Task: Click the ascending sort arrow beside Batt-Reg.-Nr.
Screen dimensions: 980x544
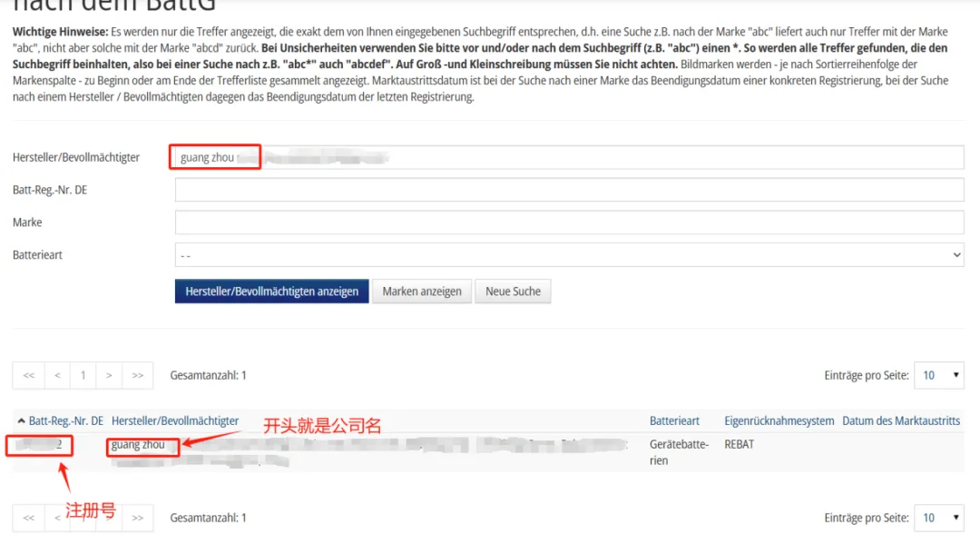Action: [x=21, y=420]
